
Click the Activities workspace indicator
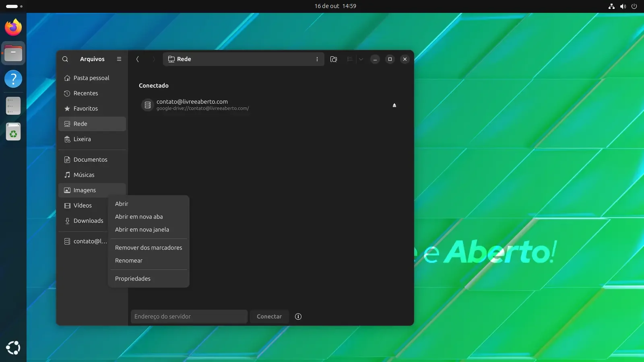point(14,6)
